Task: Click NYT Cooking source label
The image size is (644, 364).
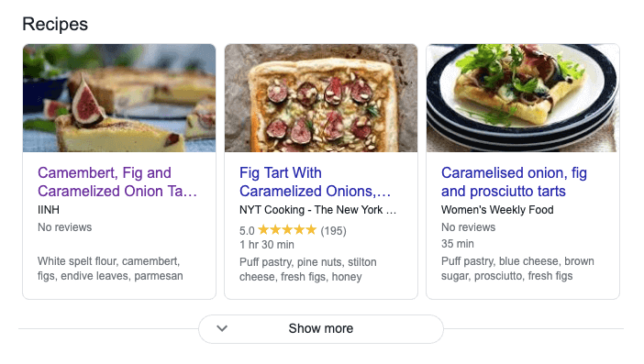Action: (x=318, y=210)
